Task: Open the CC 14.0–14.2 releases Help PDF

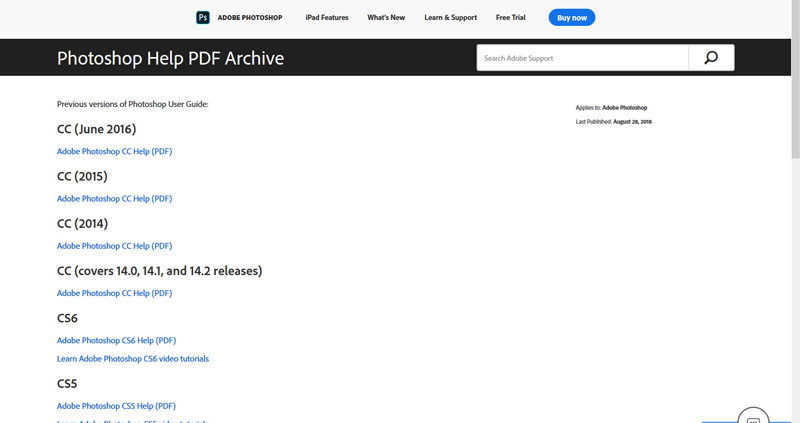Action: [114, 293]
